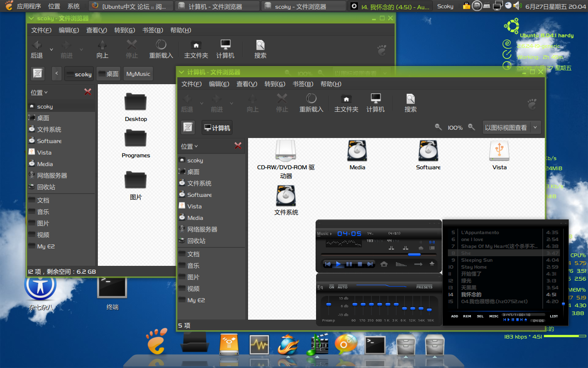Click 向上 up arrow in scoky window toolbar

[102, 49]
